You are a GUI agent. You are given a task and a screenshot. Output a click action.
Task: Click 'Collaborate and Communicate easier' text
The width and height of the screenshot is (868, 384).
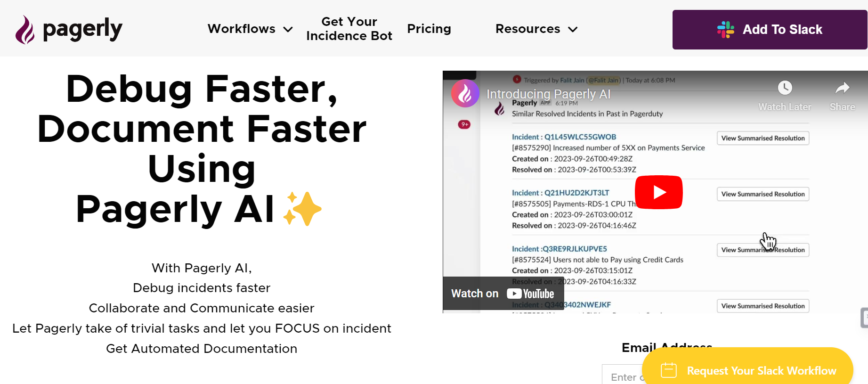[x=202, y=308]
